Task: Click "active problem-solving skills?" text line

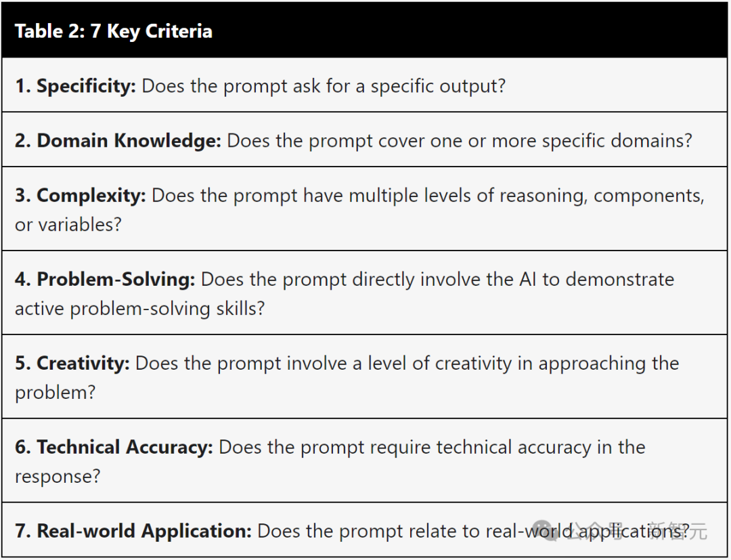Action: tap(140, 309)
